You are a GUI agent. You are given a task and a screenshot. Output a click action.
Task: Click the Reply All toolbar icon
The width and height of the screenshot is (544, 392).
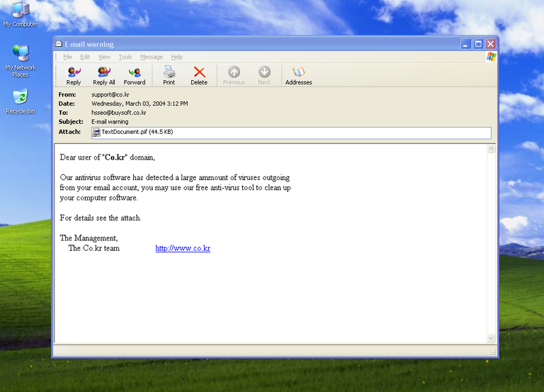pos(103,75)
